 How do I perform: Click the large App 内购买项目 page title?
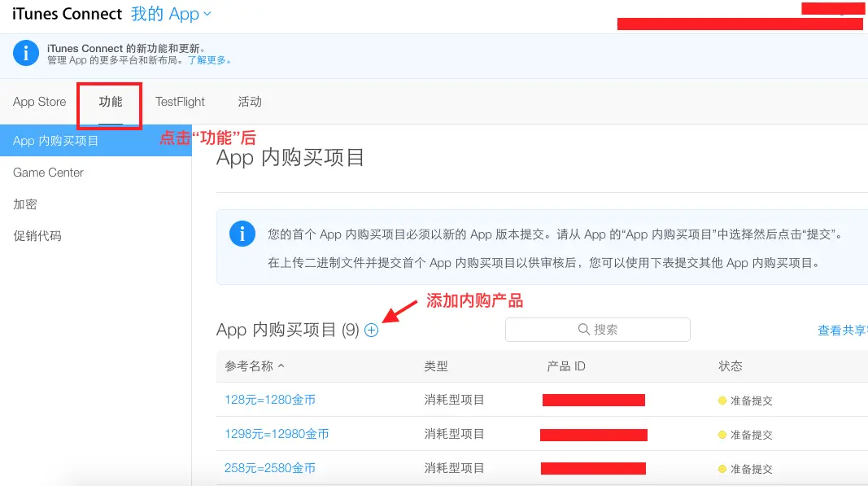(290, 158)
